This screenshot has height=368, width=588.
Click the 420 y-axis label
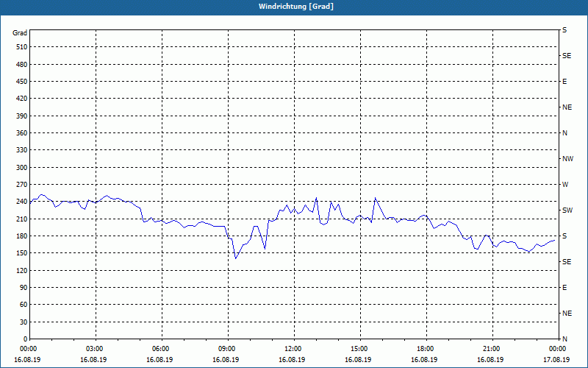coord(22,99)
